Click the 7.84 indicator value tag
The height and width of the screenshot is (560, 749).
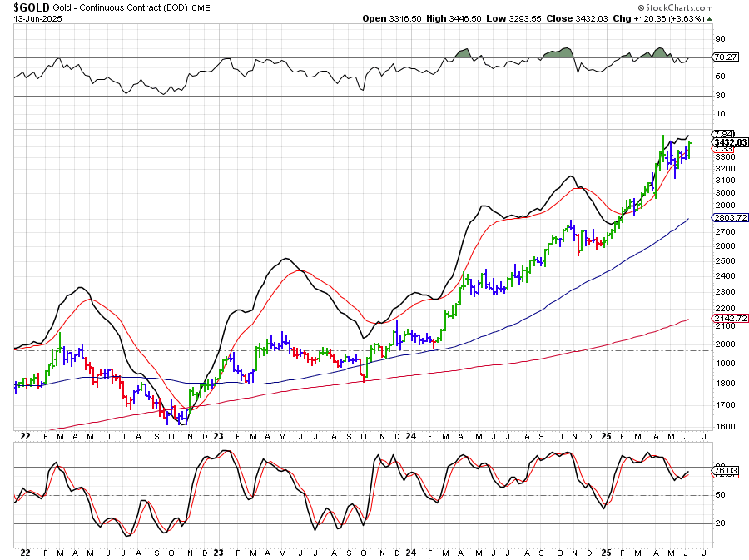722,134
